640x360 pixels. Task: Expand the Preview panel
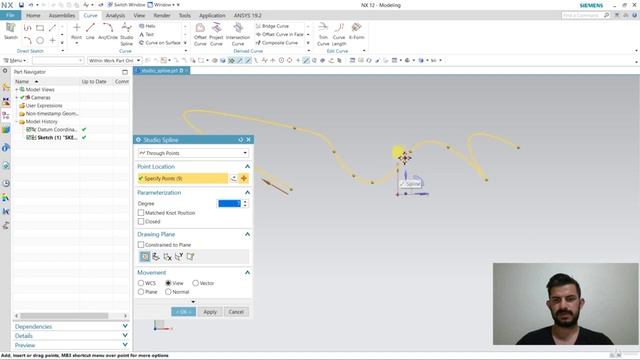pos(125,345)
